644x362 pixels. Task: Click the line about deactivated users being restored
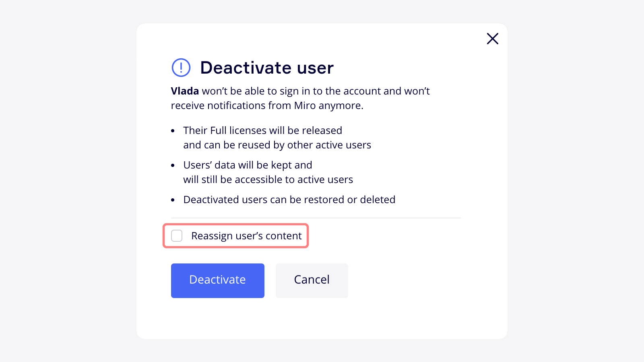pyautogui.click(x=289, y=200)
